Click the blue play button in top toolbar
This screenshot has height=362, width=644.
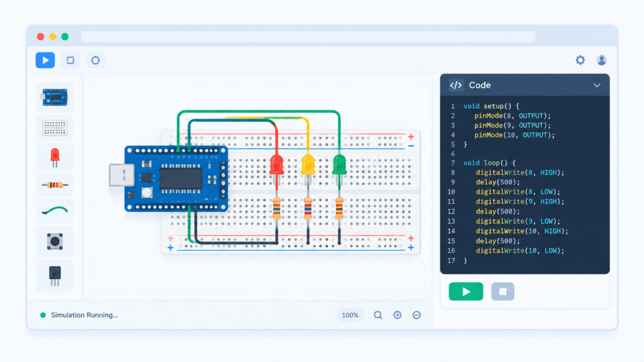click(x=45, y=60)
